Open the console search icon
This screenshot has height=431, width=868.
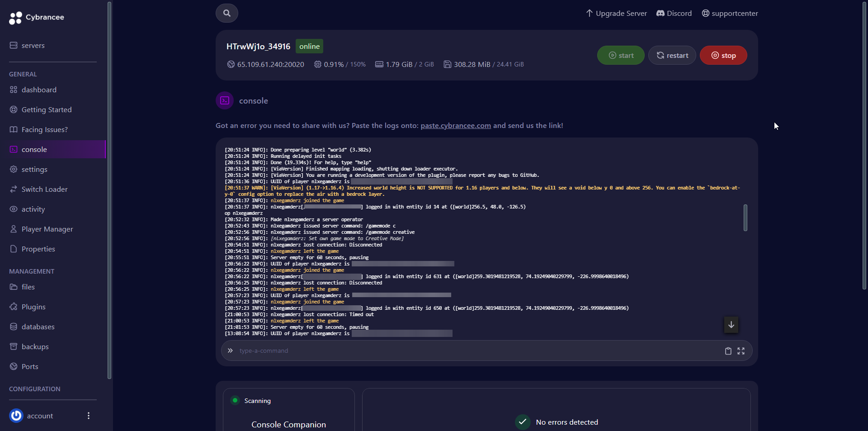point(227,13)
